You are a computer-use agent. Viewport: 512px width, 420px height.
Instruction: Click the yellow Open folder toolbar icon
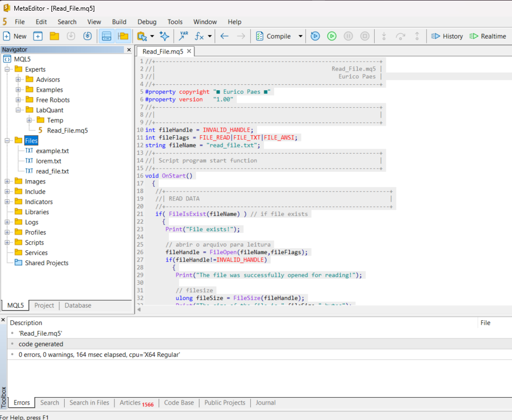point(54,36)
